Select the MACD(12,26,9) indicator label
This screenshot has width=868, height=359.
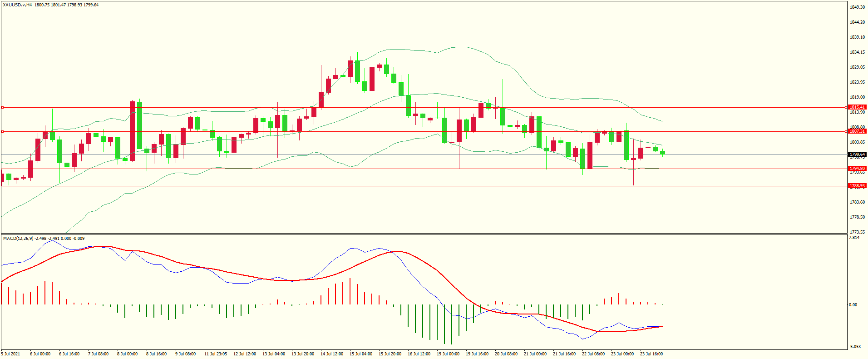pyautogui.click(x=18, y=239)
